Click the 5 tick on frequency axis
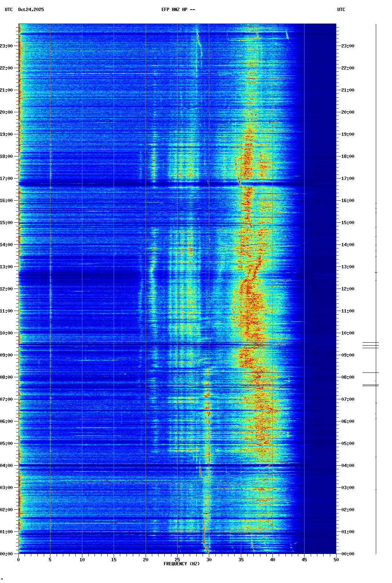 click(50, 560)
